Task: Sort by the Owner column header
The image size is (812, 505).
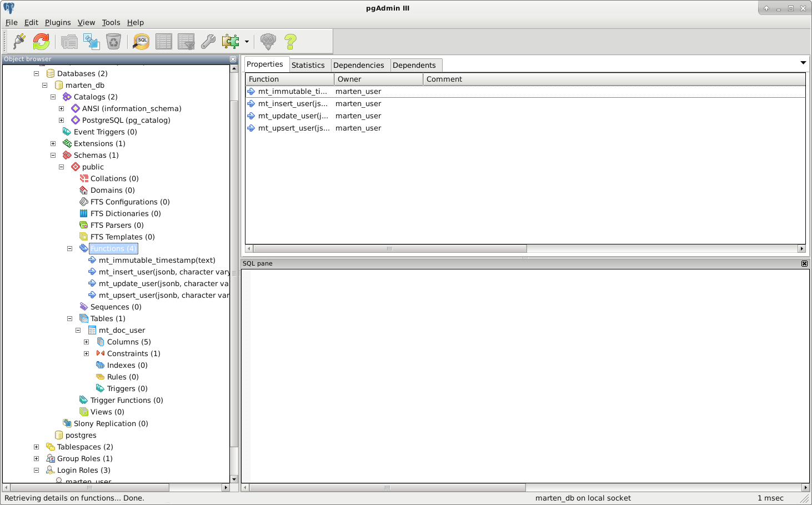Action: click(378, 79)
